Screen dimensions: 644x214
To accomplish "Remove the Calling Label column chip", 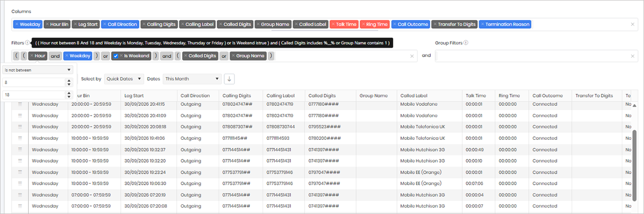I will click(182, 24).
